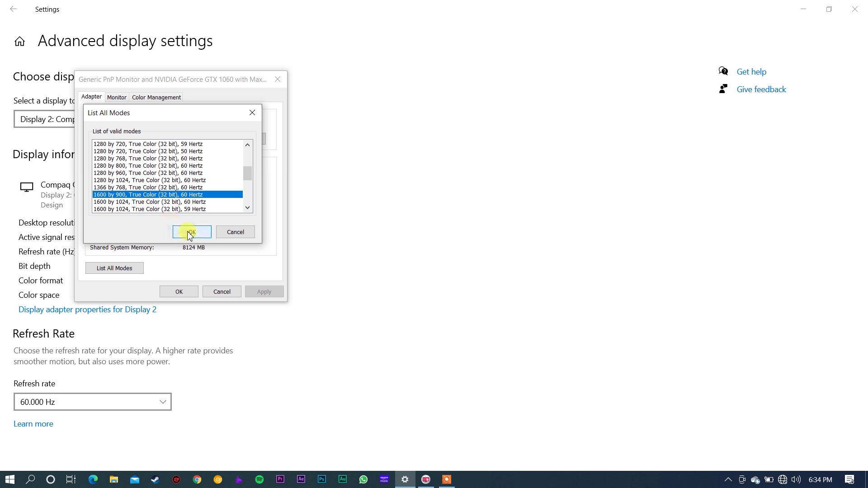The height and width of the screenshot is (488, 868).
Task: Open the Action Center in the system tray
Action: pyautogui.click(x=849, y=479)
